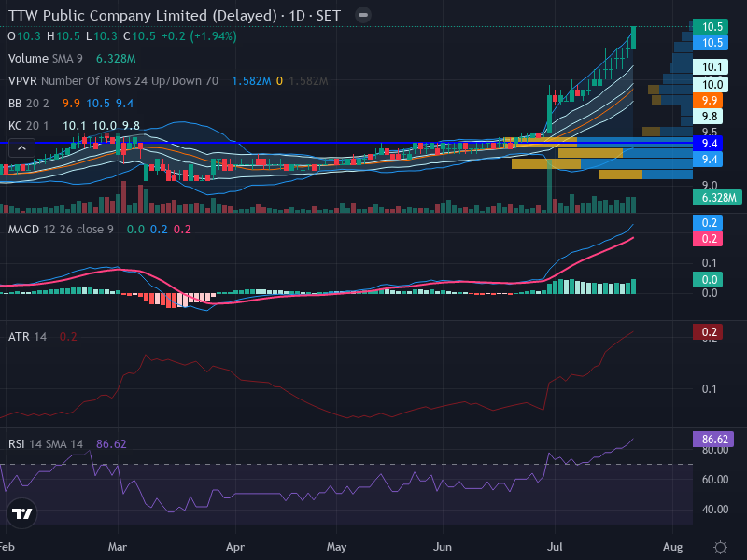Click the 1.582M VPVR up volume value
Screen dimensions: 747x560
[x=251, y=81]
